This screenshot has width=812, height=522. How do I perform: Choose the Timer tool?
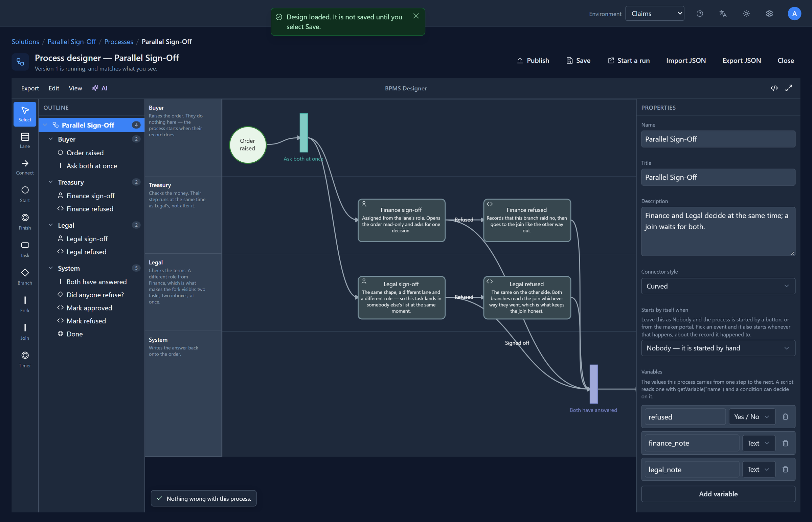tap(25, 359)
